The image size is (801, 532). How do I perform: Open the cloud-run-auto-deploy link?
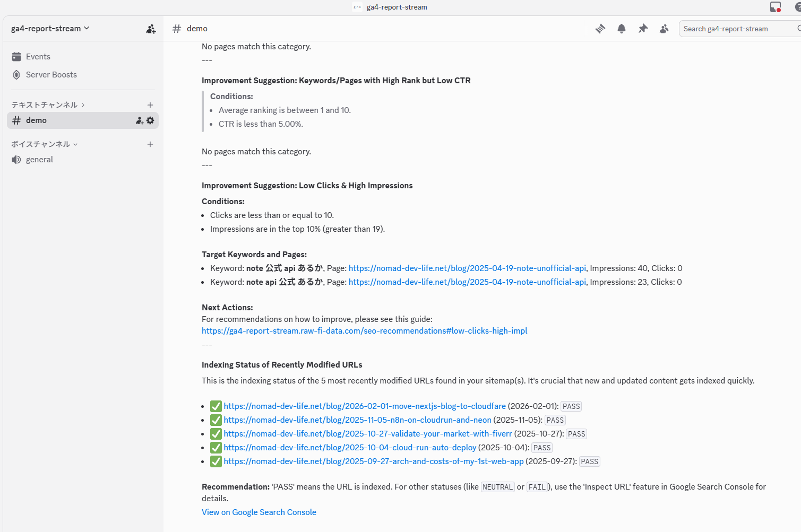point(350,448)
